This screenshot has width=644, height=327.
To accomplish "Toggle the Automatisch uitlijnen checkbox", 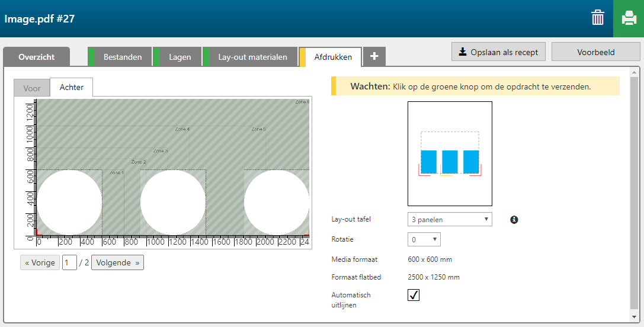I will tap(414, 294).
